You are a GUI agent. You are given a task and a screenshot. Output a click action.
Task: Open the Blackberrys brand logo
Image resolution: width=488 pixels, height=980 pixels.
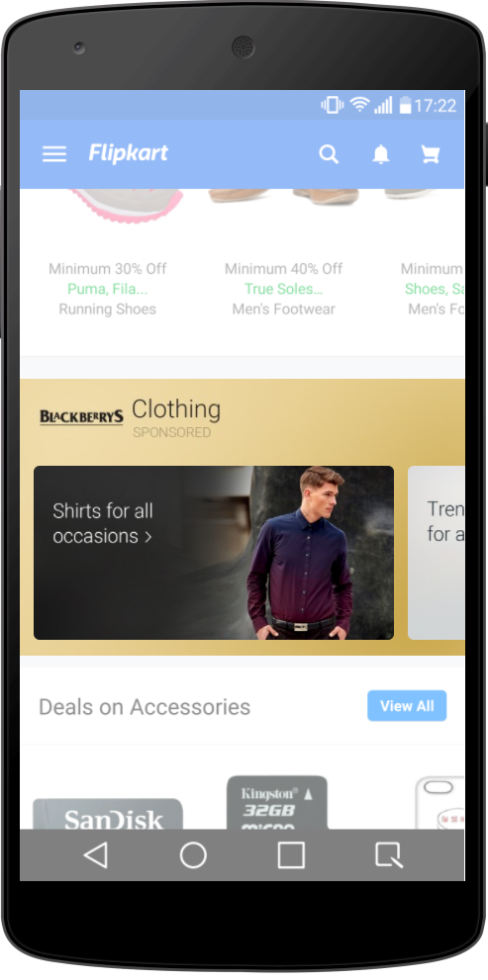click(x=81, y=417)
